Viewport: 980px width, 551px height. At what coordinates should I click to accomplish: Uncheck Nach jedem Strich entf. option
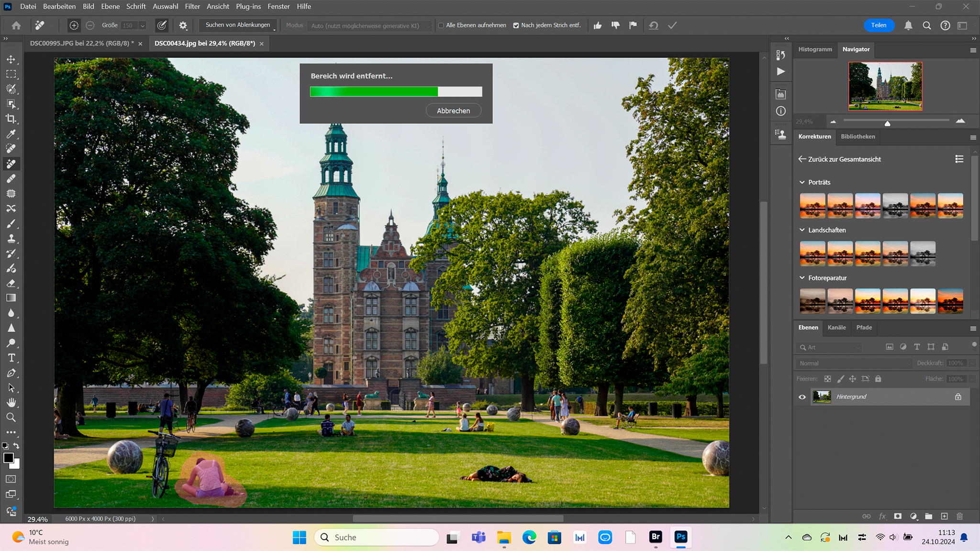(516, 25)
